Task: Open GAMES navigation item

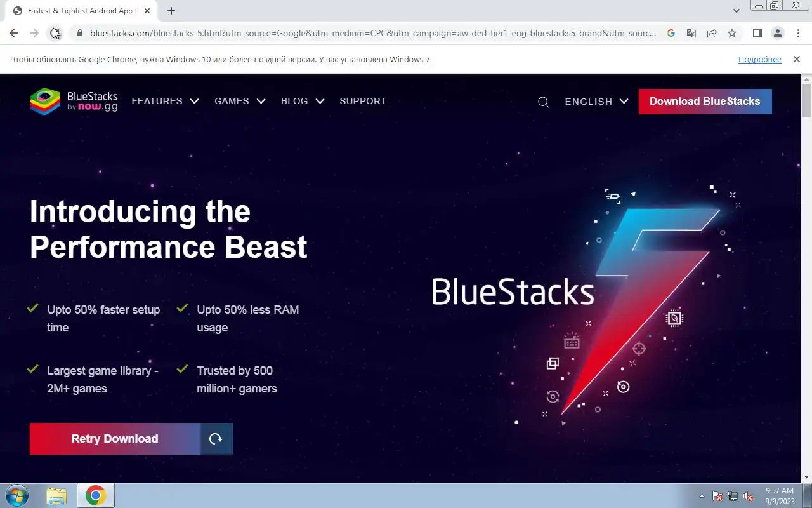Action: pyautogui.click(x=232, y=101)
